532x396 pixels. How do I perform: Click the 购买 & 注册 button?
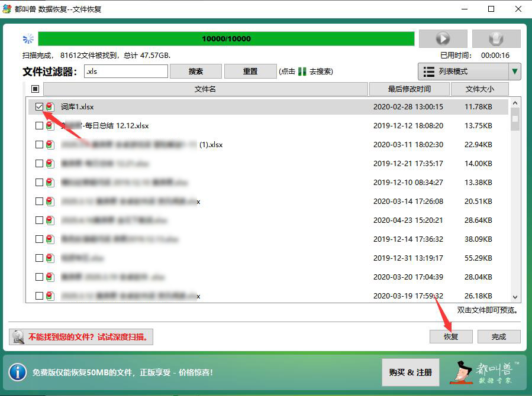tap(410, 372)
